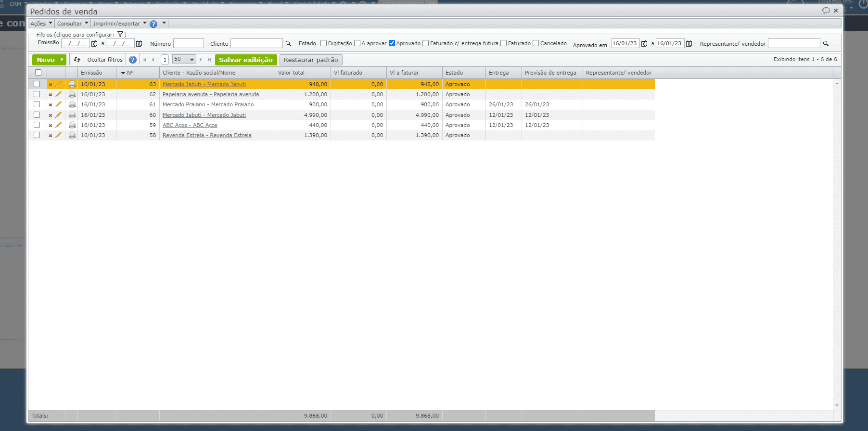Click the Ocultar filtros button

[x=105, y=60]
